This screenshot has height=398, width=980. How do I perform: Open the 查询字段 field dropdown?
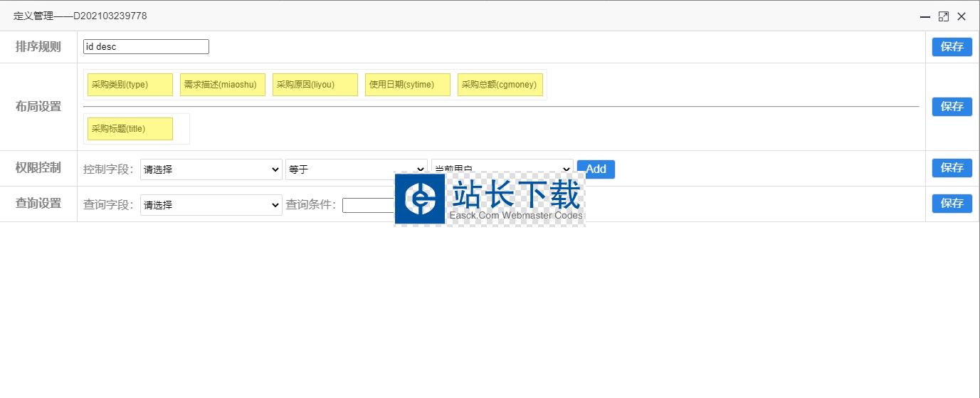point(211,205)
